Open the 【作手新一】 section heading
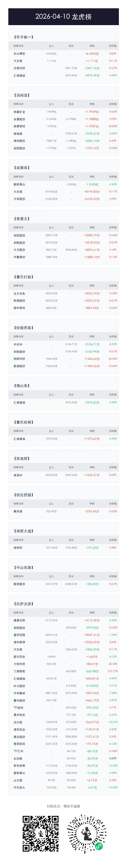Viewport: 127px width, 868px height. point(24,37)
